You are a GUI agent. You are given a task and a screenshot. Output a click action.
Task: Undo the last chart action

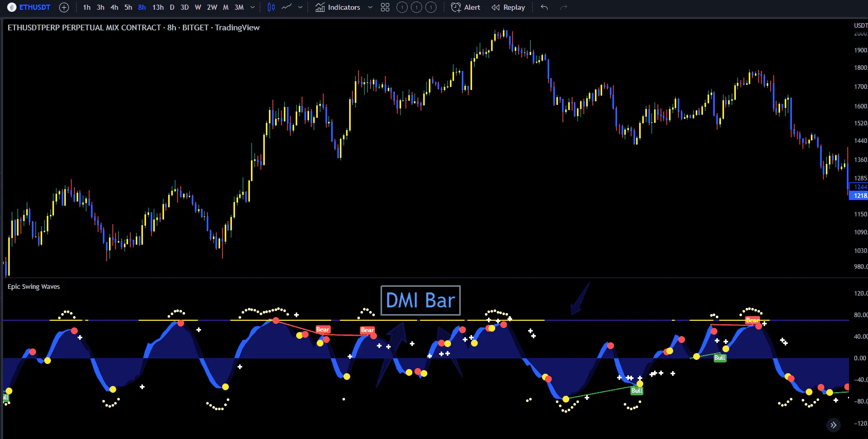click(x=544, y=7)
